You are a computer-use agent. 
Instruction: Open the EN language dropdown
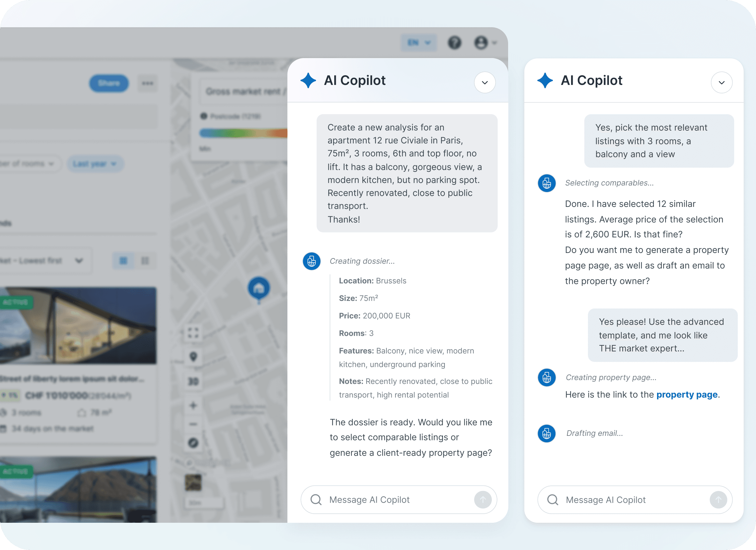[419, 42]
